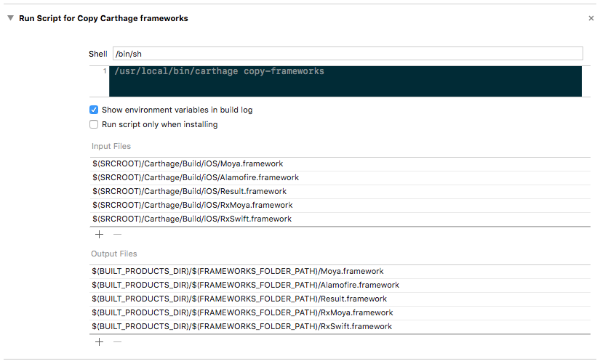
Task: Collapse the Run Script build phase triangle
Action: pyautogui.click(x=10, y=18)
